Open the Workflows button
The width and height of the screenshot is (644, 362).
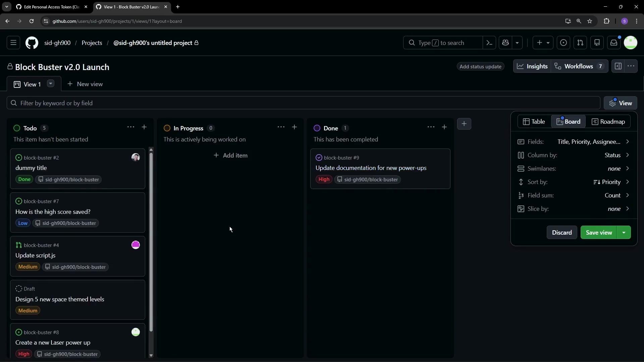[x=579, y=66]
